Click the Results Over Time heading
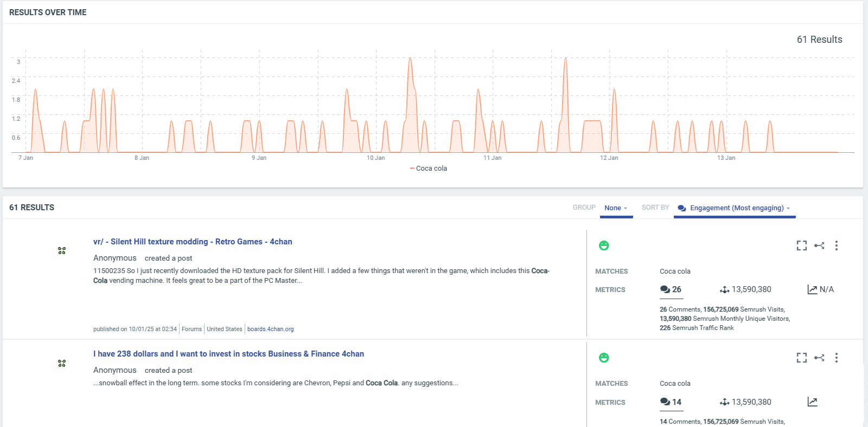Viewport: 868px width, 427px height. click(48, 12)
